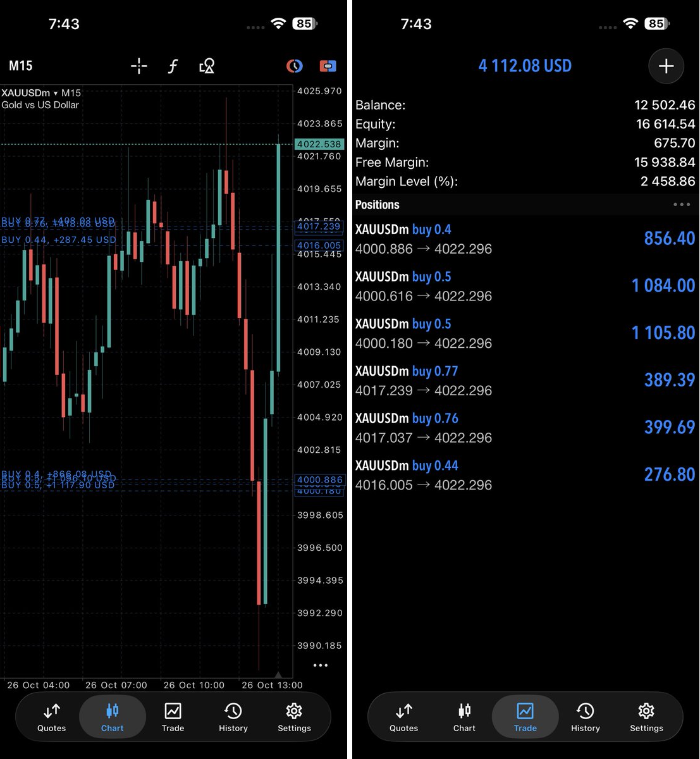Tap the profit value 1 105.80

click(663, 333)
